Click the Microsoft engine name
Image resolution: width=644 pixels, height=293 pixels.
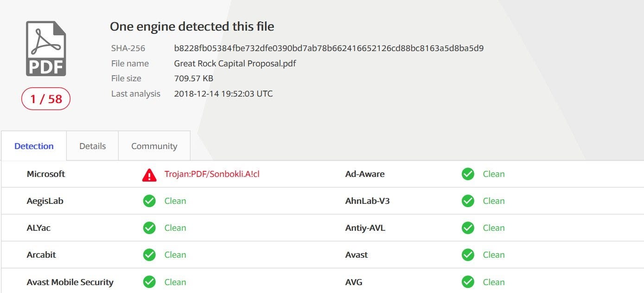(x=46, y=174)
